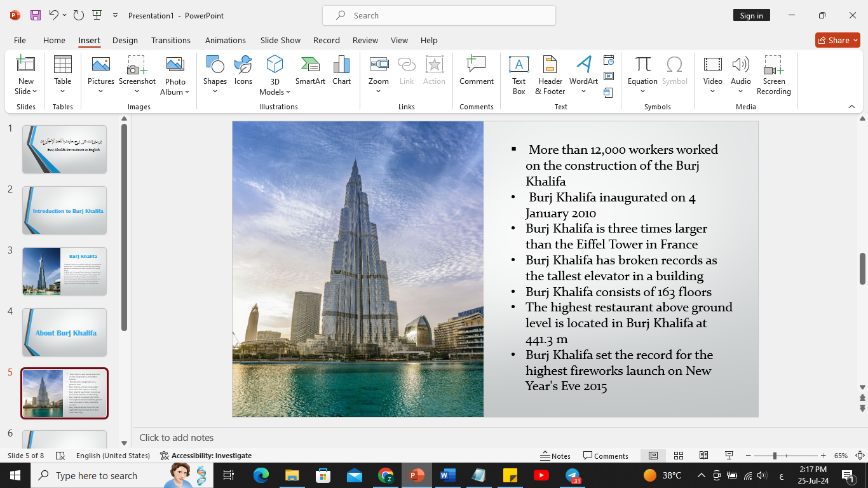868x488 pixels.
Task: Insert a Chart
Action: 341,71
